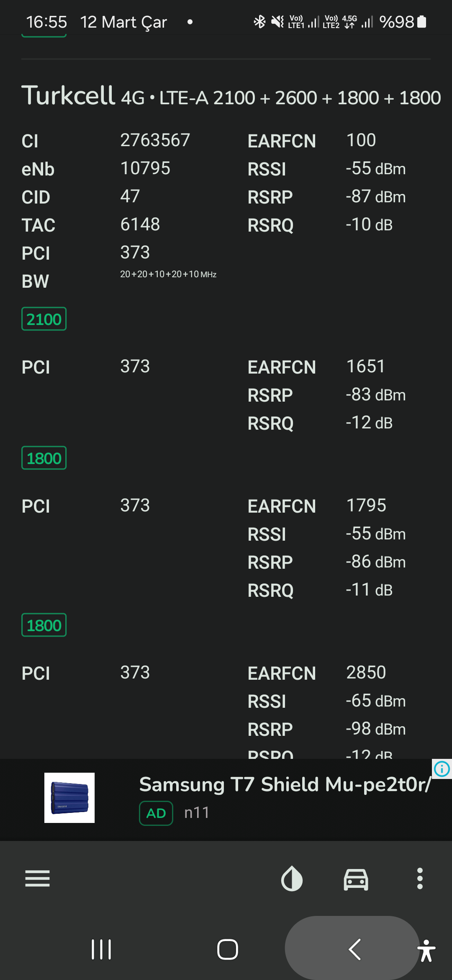Tap the CI value 2763567
Screen dimensions: 452x980
tap(155, 140)
